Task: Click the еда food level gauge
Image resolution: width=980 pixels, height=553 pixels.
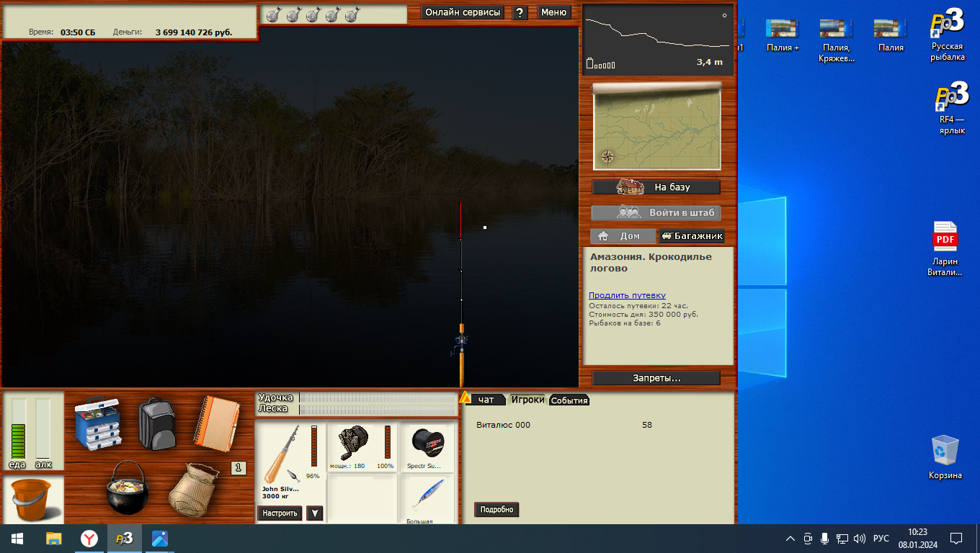Action: pos(18,429)
